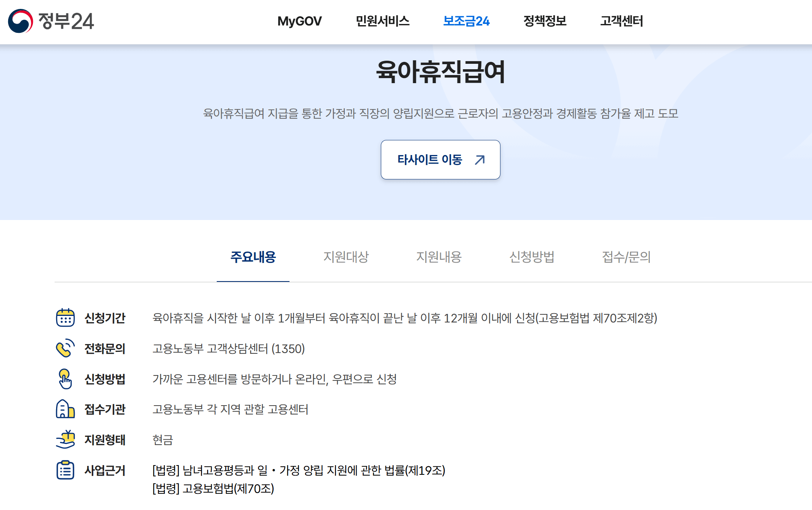Click the 정부24 logo emblem
Screen dimensions: 812x510
click(20, 21)
